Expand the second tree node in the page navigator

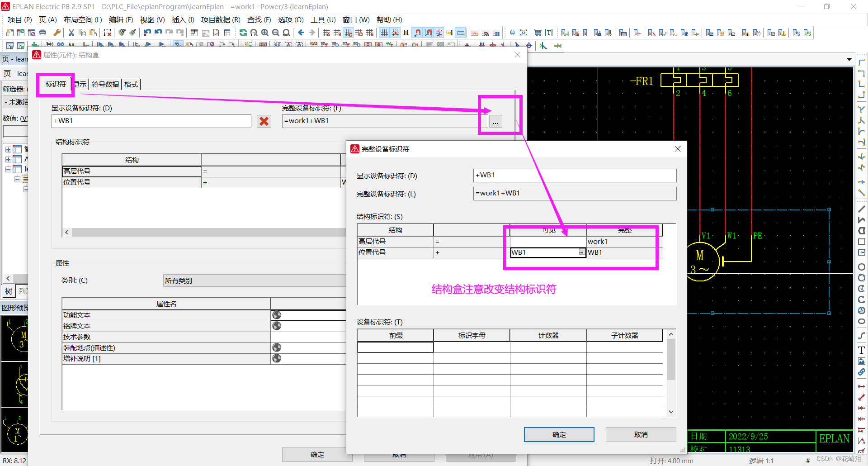click(x=8, y=159)
